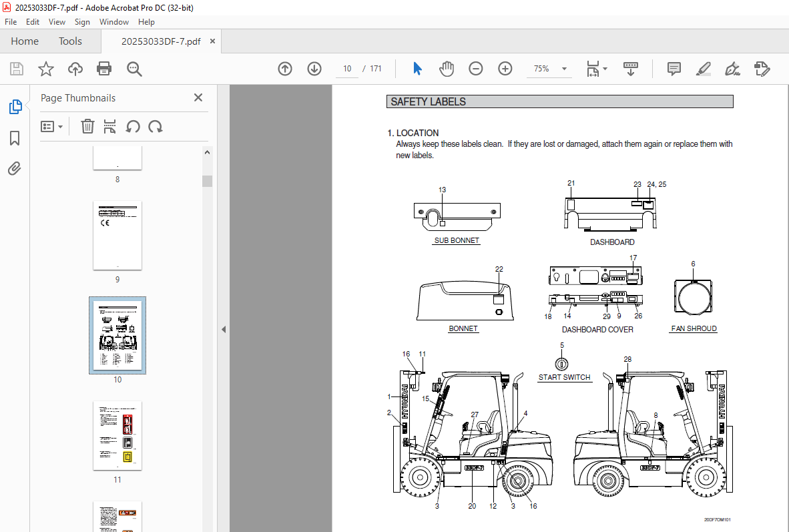This screenshot has height=532, width=789.
Task: Activate the Hand pan tool
Action: (447, 69)
